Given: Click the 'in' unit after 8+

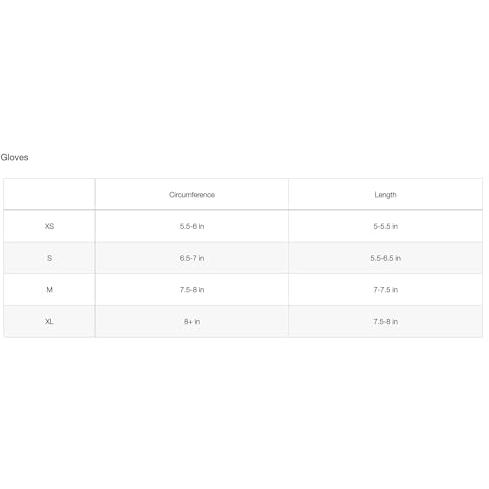Looking at the screenshot, I should pyautogui.click(x=197, y=321).
